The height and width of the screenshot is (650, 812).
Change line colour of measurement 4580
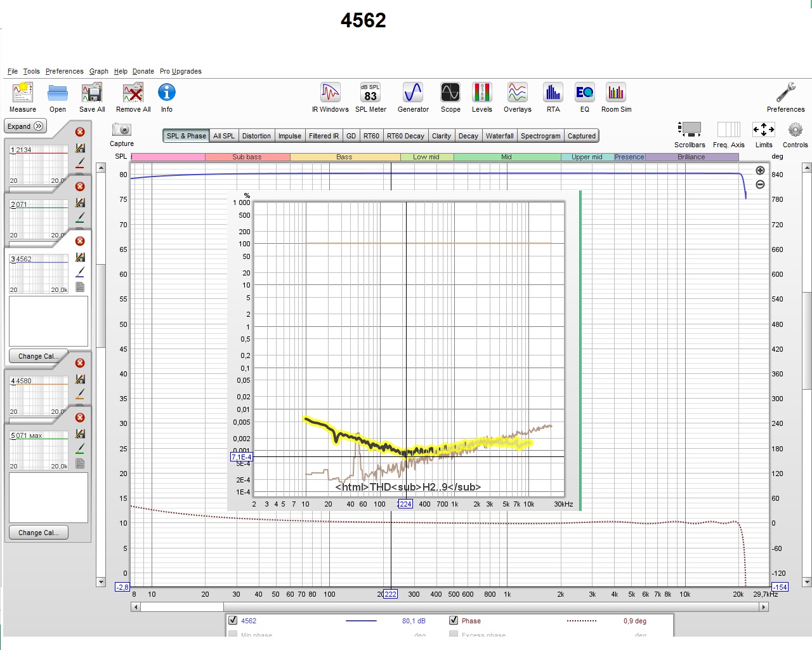tap(80, 394)
